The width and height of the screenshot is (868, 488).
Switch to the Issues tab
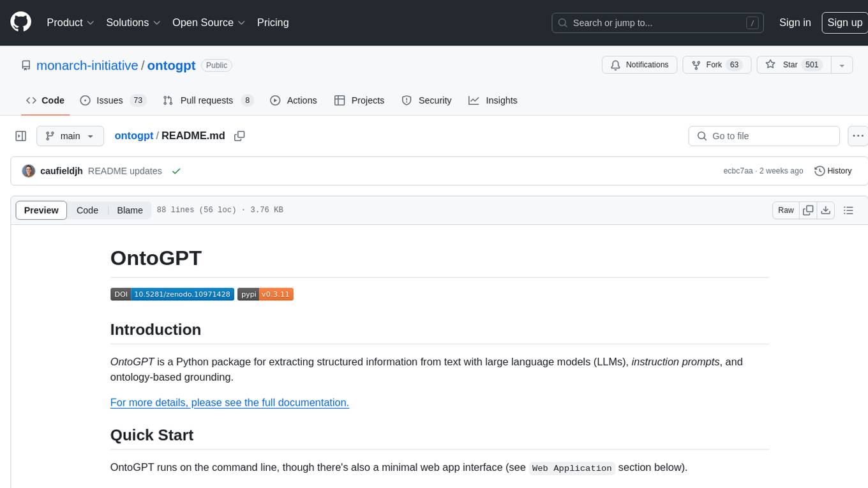click(x=113, y=100)
